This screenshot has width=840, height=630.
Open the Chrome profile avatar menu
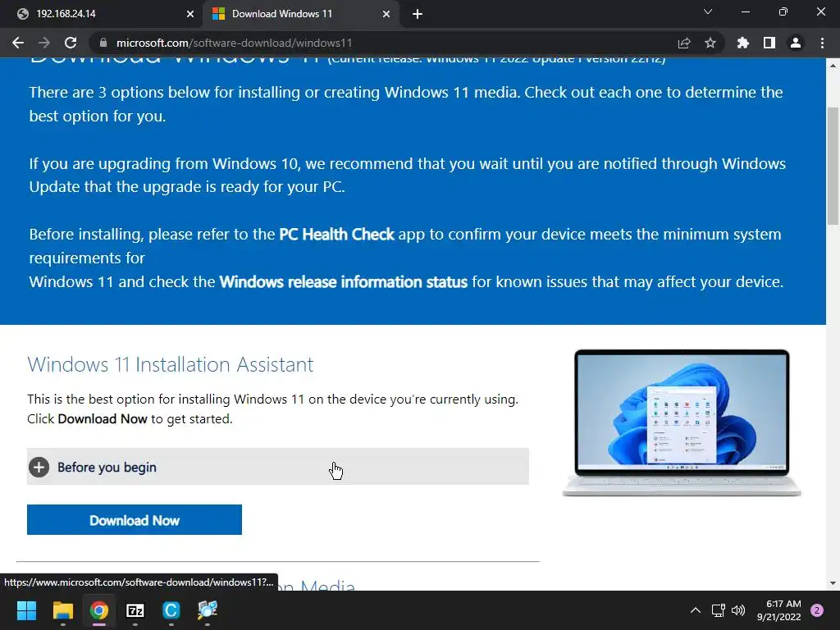pos(796,43)
